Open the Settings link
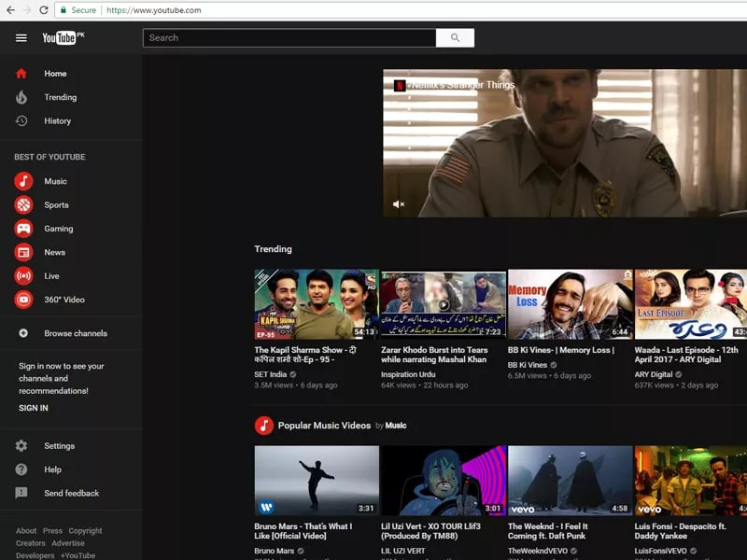 coord(60,446)
